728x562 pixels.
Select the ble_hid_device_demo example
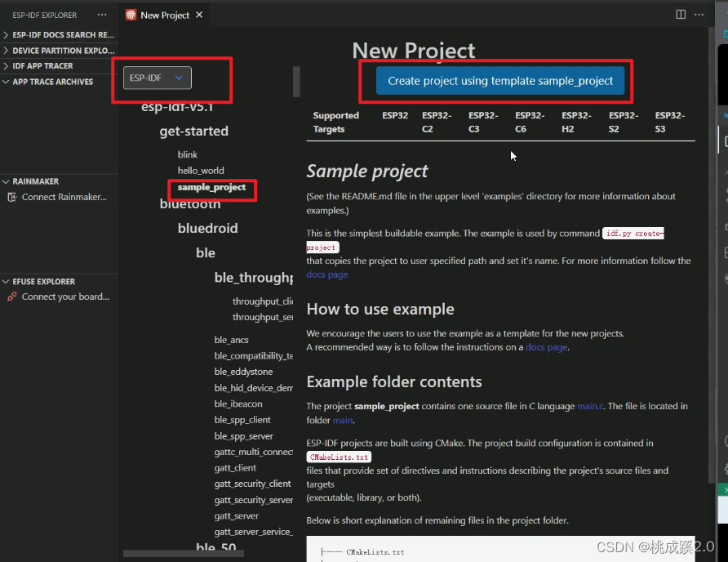254,388
